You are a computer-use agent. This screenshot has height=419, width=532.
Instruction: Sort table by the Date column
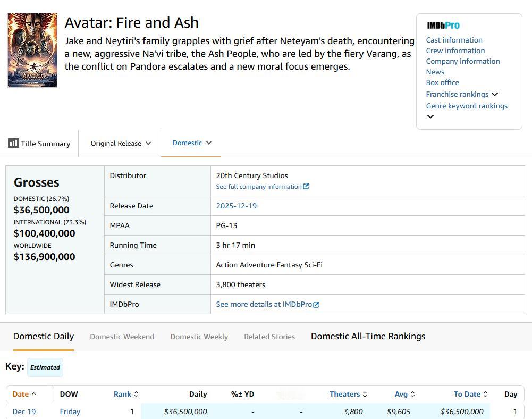click(x=20, y=394)
